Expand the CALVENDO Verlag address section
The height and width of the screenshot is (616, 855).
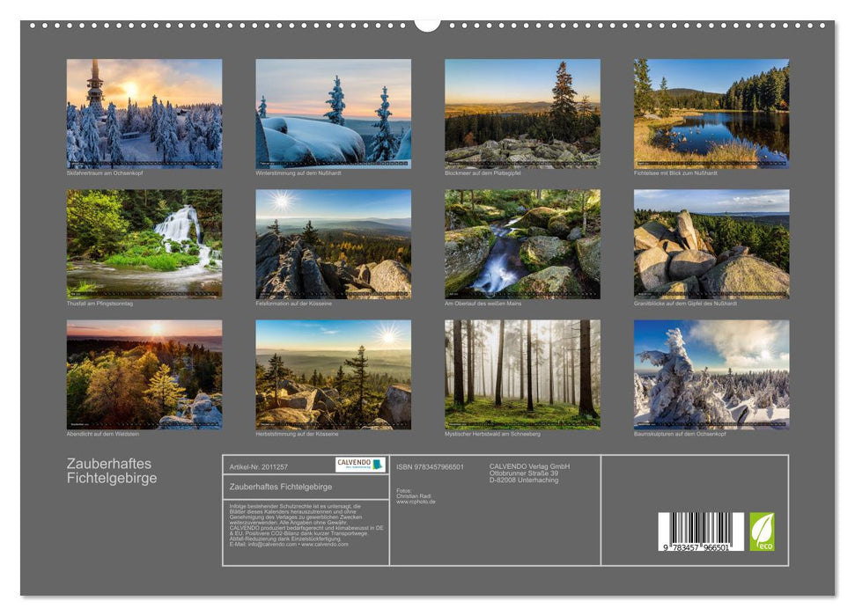coord(528,472)
